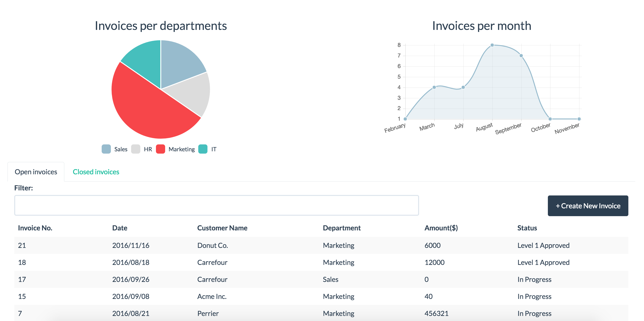The height and width of the screenshot is (321, 644).
Task: Click the September data point on chart
Action: click(x=521, y=56)
